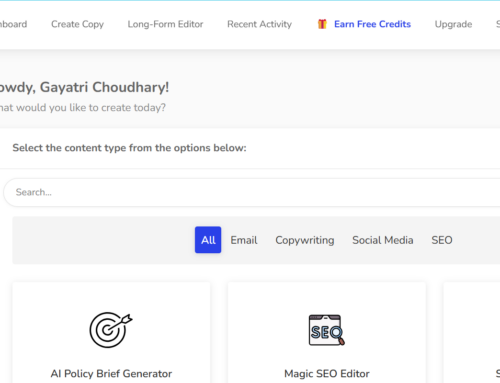Click the Earn Free Credits link
500x383 pixels.
372,24
